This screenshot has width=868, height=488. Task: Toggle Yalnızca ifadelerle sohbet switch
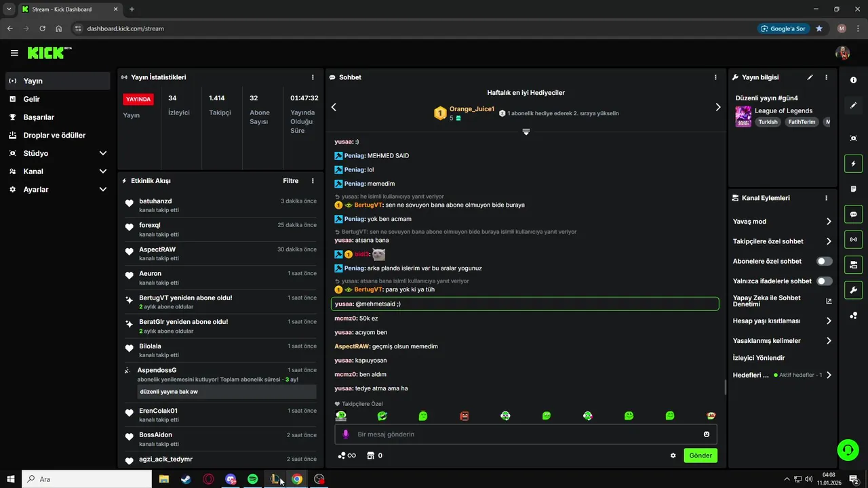(824, 281)
